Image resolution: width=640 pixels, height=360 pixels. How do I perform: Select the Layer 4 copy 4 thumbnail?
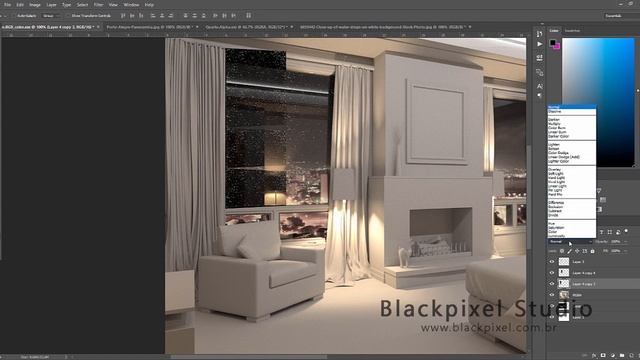click(x=564, y=273)
